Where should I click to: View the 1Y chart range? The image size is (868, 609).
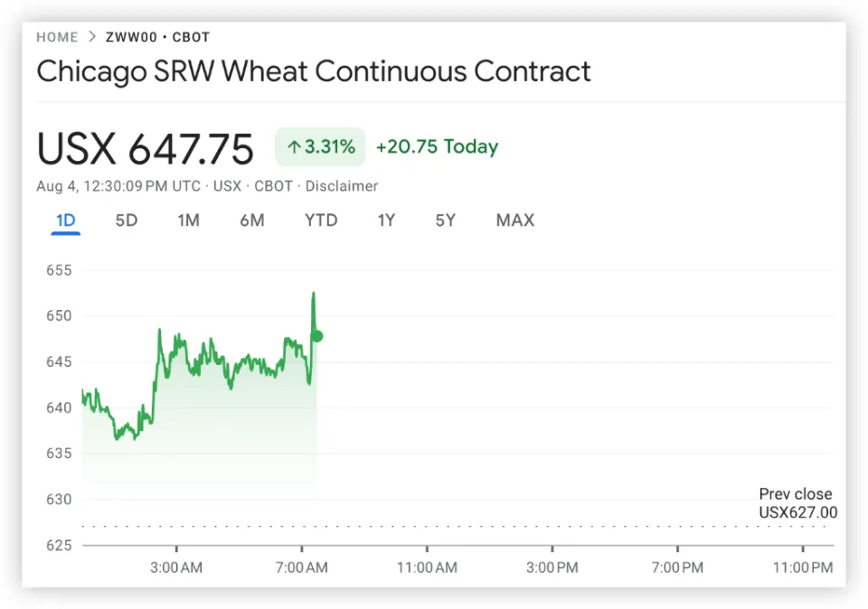click(x=386, y=220)
